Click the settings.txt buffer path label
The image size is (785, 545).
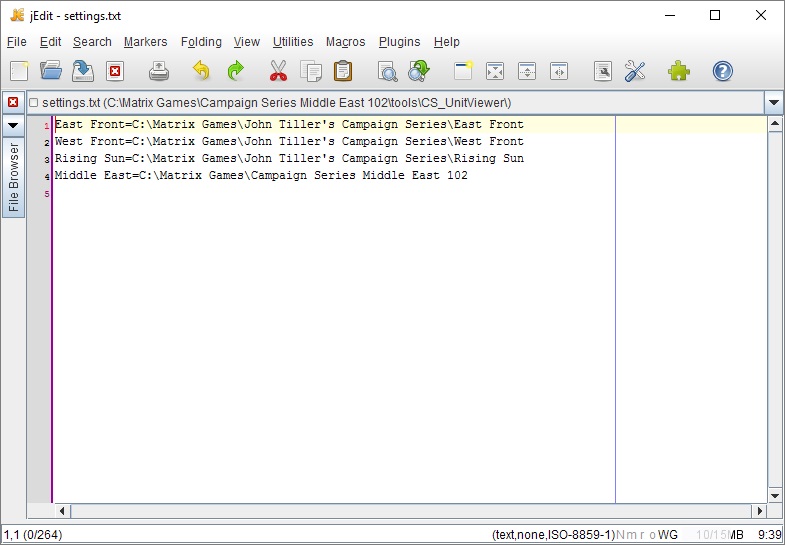pos(276,103)
